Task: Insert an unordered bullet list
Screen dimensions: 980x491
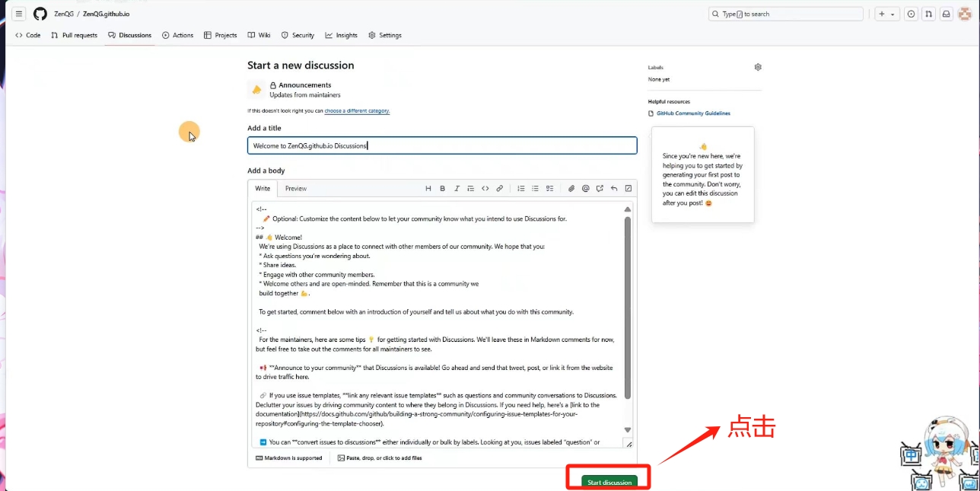Action: pos(535,189)
